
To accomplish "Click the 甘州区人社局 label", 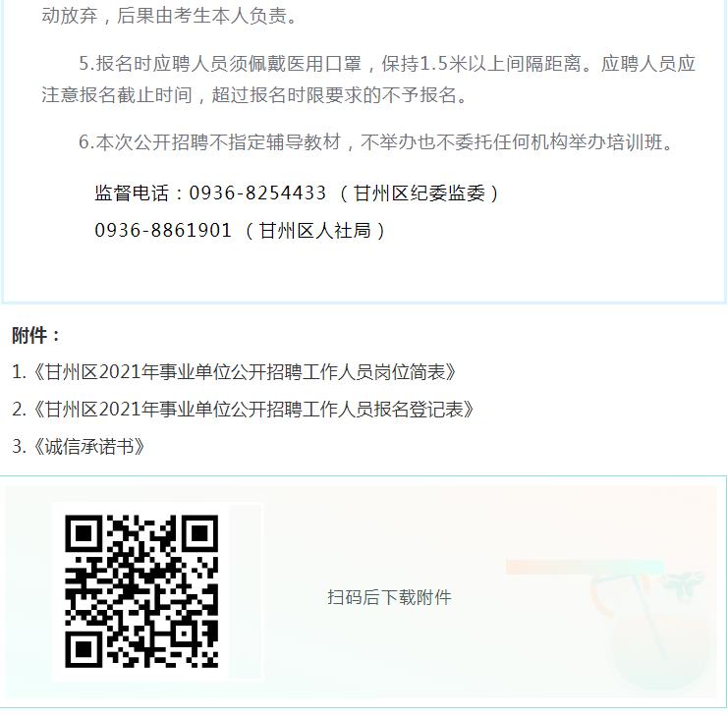I will (314, 230).
